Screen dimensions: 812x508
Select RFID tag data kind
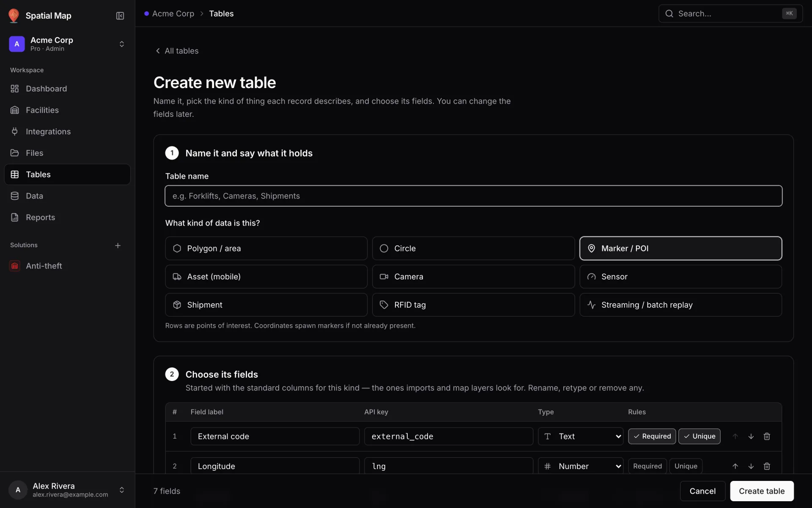(x=473, y=305)
